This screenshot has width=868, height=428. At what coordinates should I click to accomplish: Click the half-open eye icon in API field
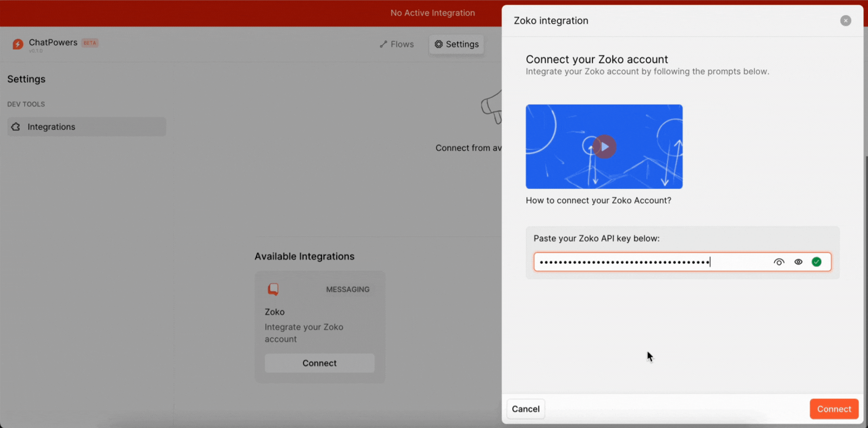pyautogui.click(x=779, y=262)
